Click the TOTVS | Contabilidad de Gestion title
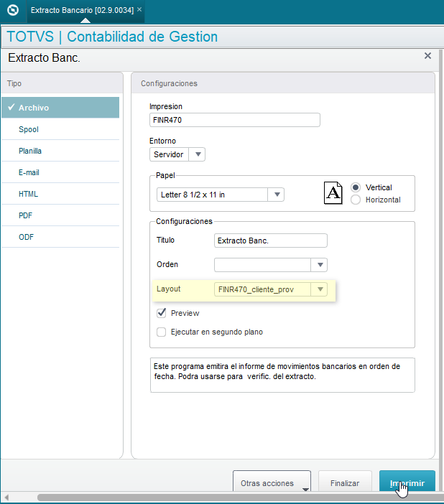 [x=112, y=37]
